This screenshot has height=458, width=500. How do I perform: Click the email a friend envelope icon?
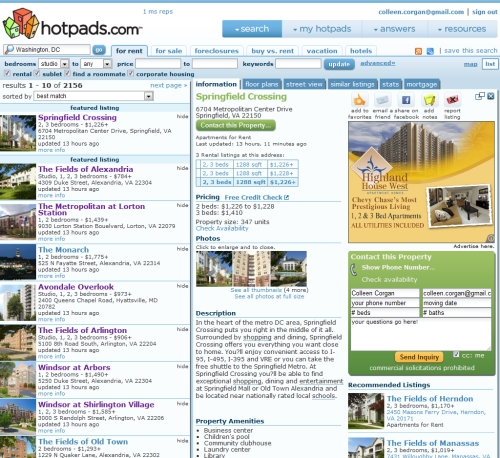[382, 100]
